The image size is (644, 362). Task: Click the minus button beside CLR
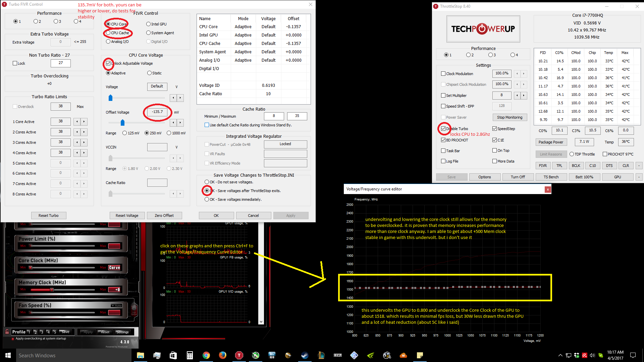coord(639,166)
